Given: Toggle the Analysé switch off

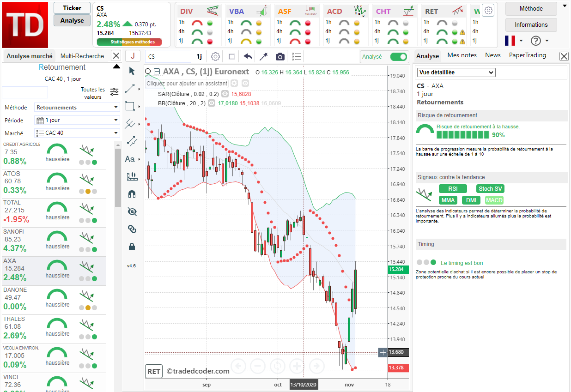Looking at the screenshot, I should pyautogui.click(x=399, y=57).
